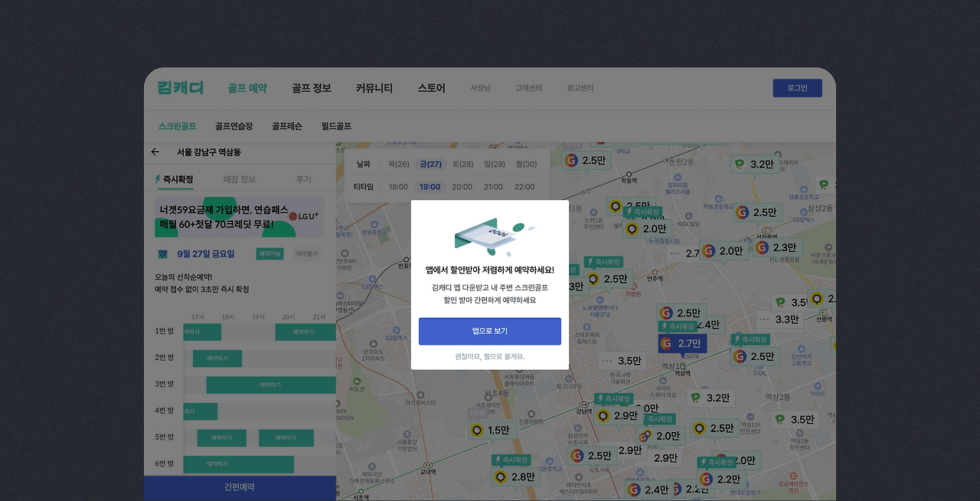Click the 김캐디 logo
This screenshot has height=501, width=980.
(181, 87)
